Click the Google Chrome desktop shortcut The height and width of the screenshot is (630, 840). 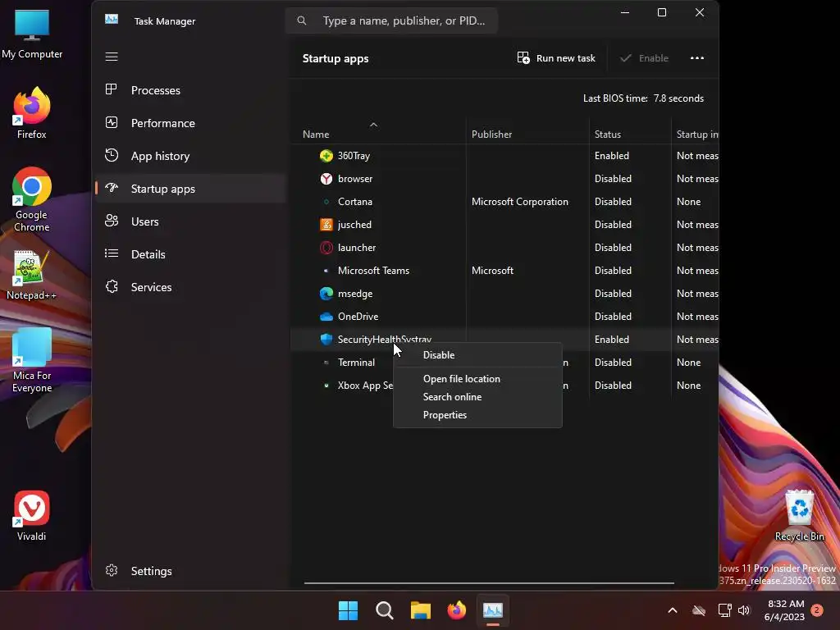32,199
